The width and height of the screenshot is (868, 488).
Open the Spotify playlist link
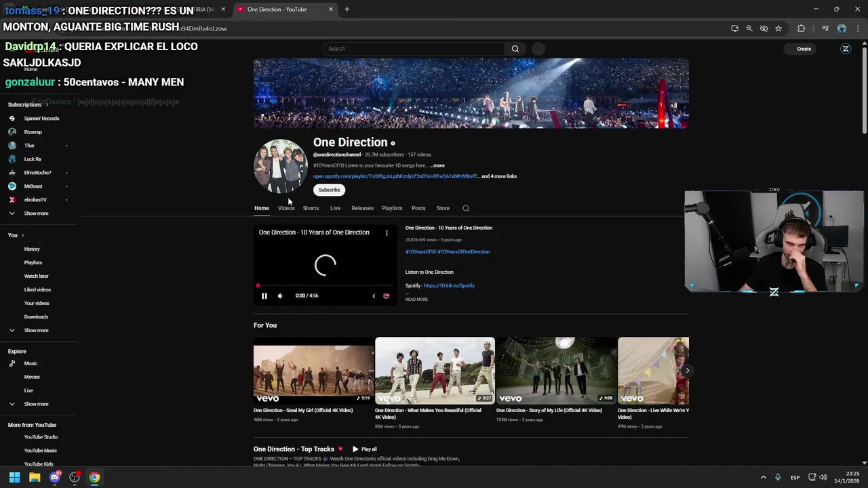coord(396,176)
